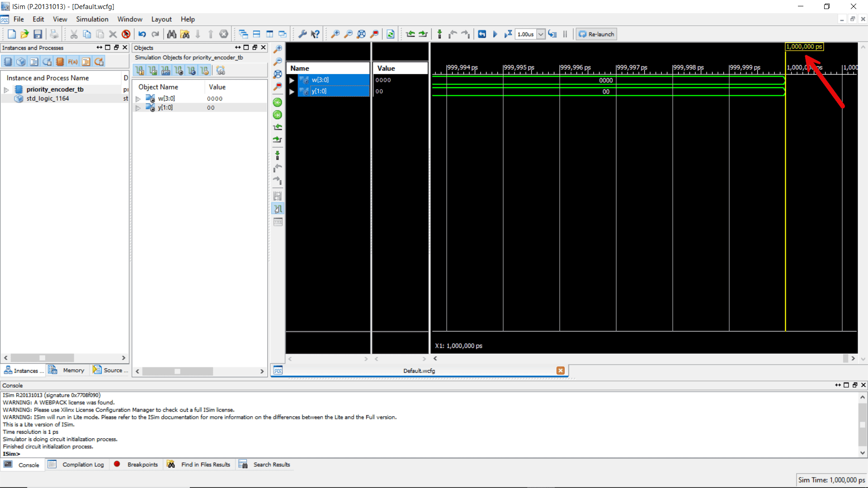Expand the priority_encoder_tb instance tree
This screenshot has width=868, height=488.
click(x=6, y=89)
